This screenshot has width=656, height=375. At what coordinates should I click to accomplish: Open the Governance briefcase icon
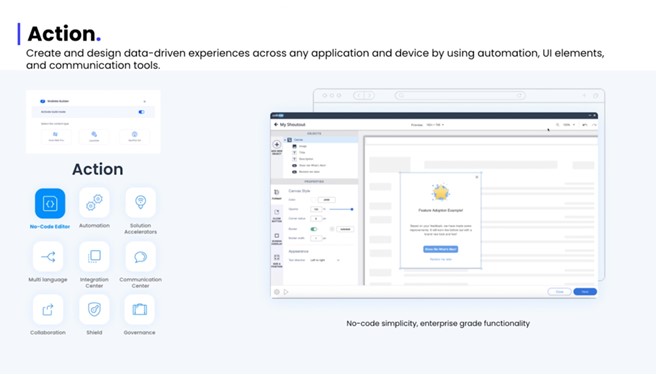coord(140,309)
